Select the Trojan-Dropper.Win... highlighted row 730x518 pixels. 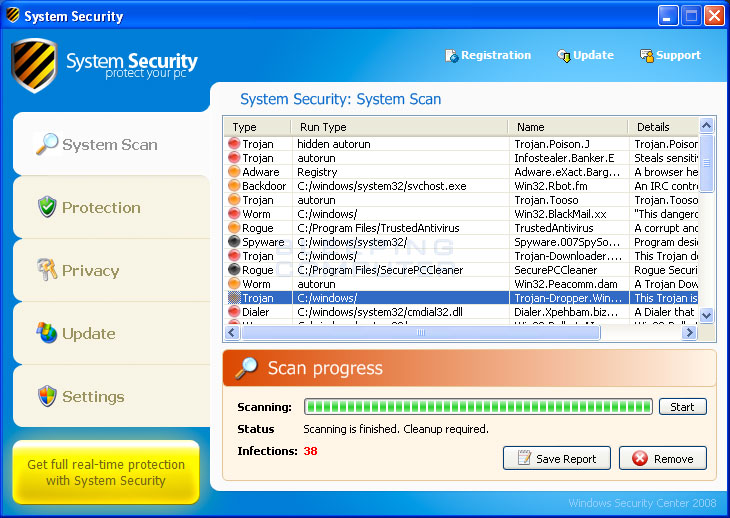tap(461, 297)
